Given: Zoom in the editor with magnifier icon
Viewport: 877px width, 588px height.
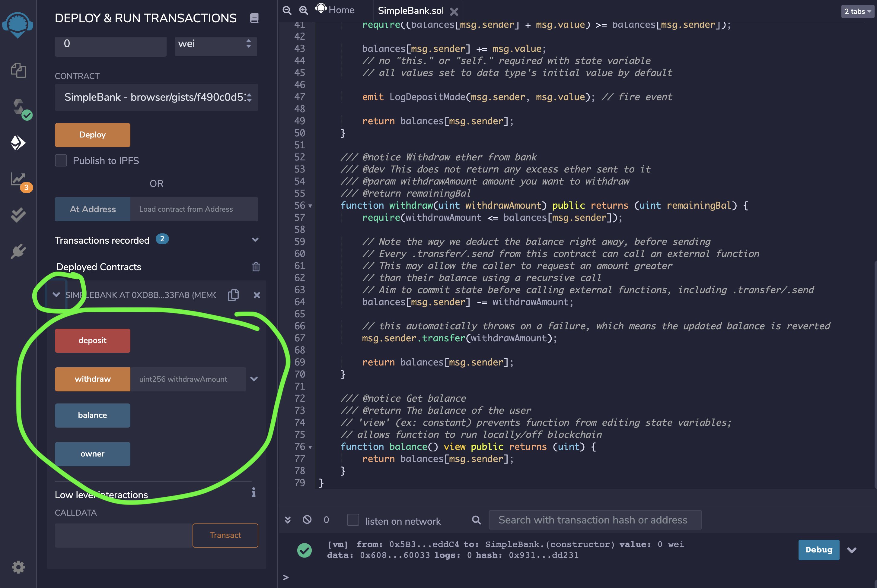Looking at the screenshot, I should coord(303,10).
